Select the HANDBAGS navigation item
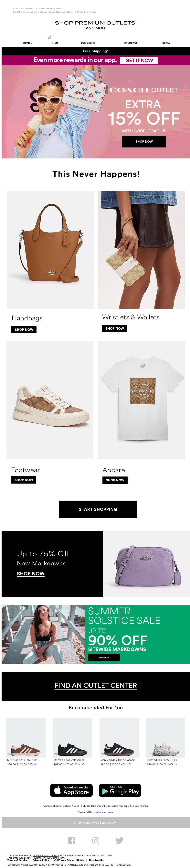 [131, 43]
